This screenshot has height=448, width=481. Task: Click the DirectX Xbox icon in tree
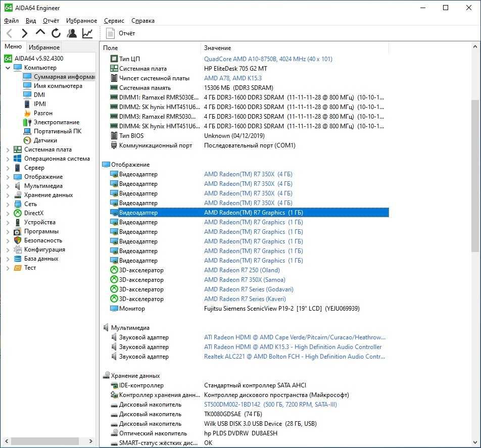(18, 213)
